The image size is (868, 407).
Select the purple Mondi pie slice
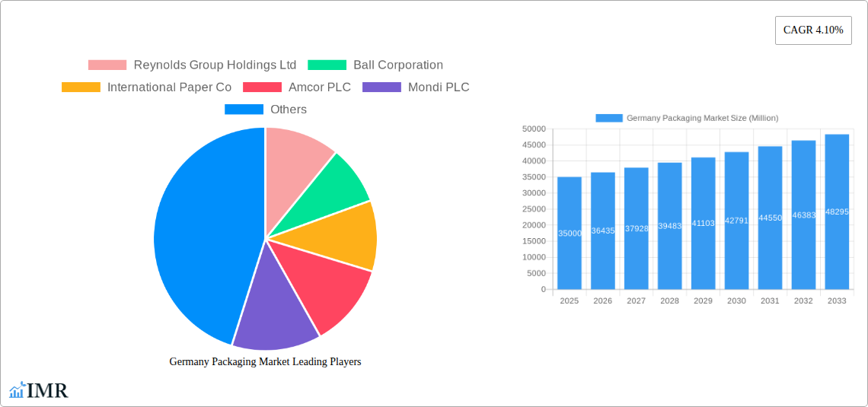point(274,316)
